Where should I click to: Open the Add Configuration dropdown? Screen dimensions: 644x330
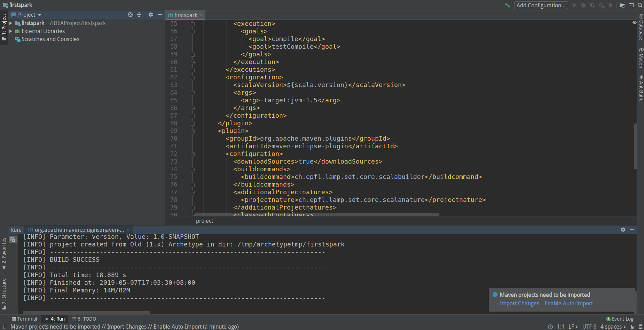point(541,5)
